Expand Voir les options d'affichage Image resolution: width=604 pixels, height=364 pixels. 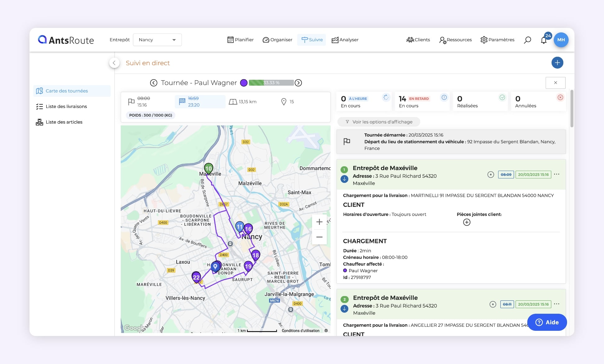[x=379, y=122]
